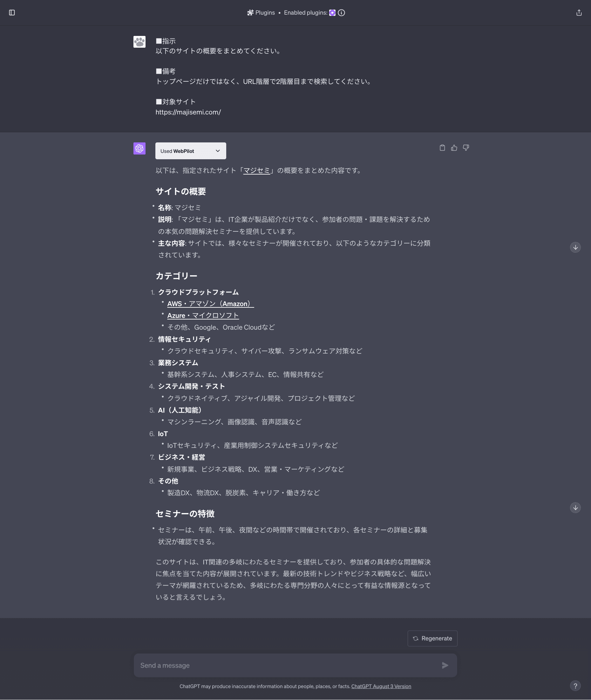Click the enabled WebPilot plugin icon
The height and width of the screenshot is (700, 591).
point(332,13)
